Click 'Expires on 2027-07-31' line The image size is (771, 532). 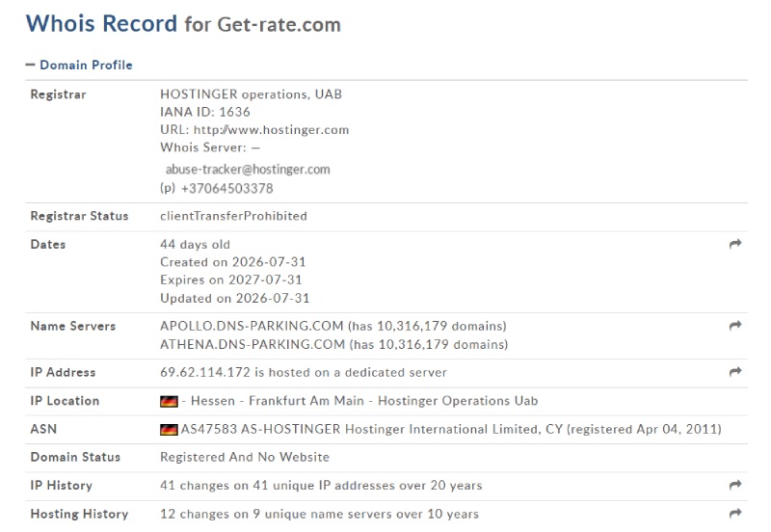(x=231, y=279)
